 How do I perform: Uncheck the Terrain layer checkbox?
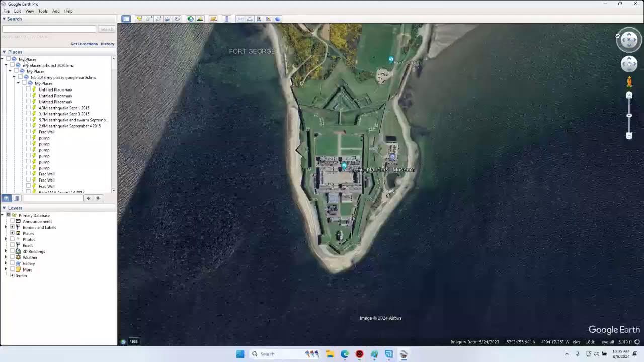(x=12, y=276)
